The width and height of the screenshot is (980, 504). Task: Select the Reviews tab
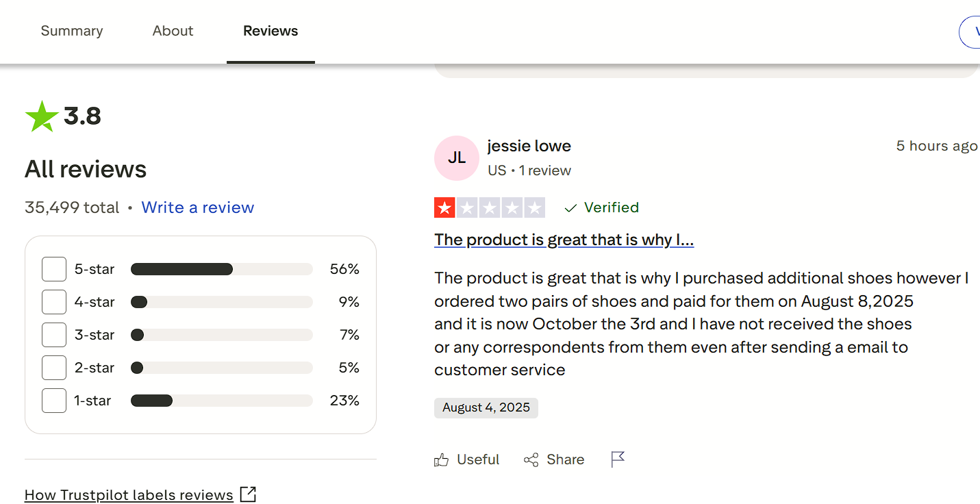coord(271,31)
